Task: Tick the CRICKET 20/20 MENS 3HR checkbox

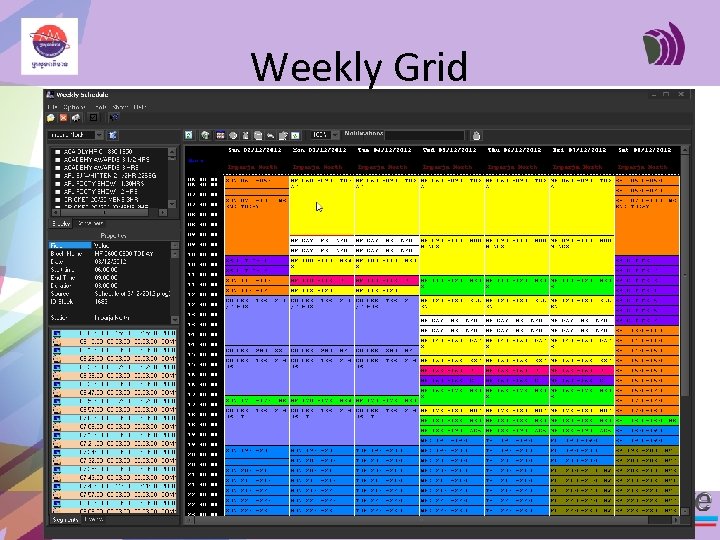Action: (x=57, y=200)
